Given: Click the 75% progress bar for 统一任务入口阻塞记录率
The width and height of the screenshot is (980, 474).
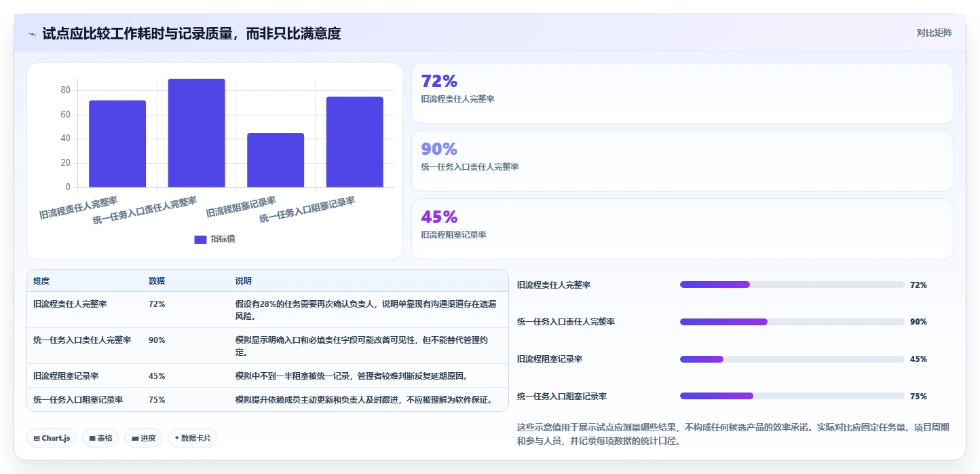Looking at the screenshot, I should coord(792,396).
